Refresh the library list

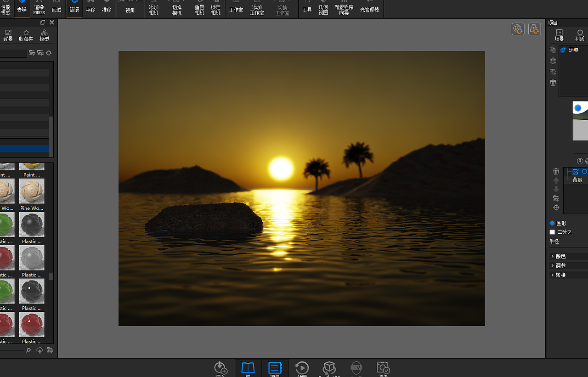coord(49,53)
